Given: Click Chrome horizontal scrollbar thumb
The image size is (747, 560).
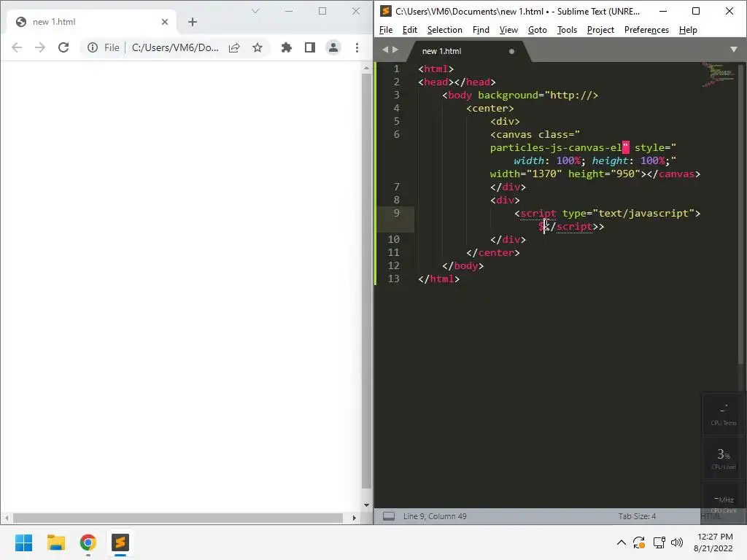Looking at the screenshot, I should (178, 518).
